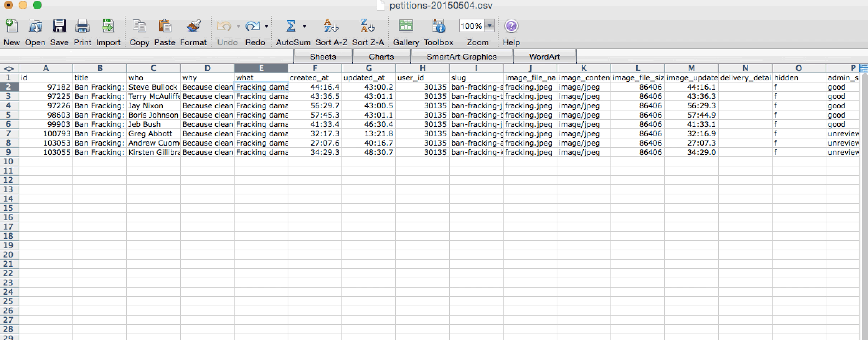Select the 'delivery_detail' header cell

click(x=745, y=78)
